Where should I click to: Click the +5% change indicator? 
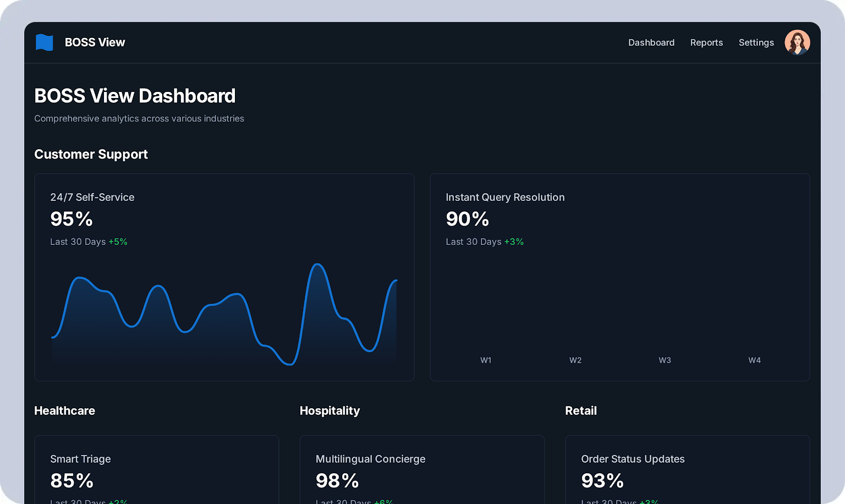(118, 242)
